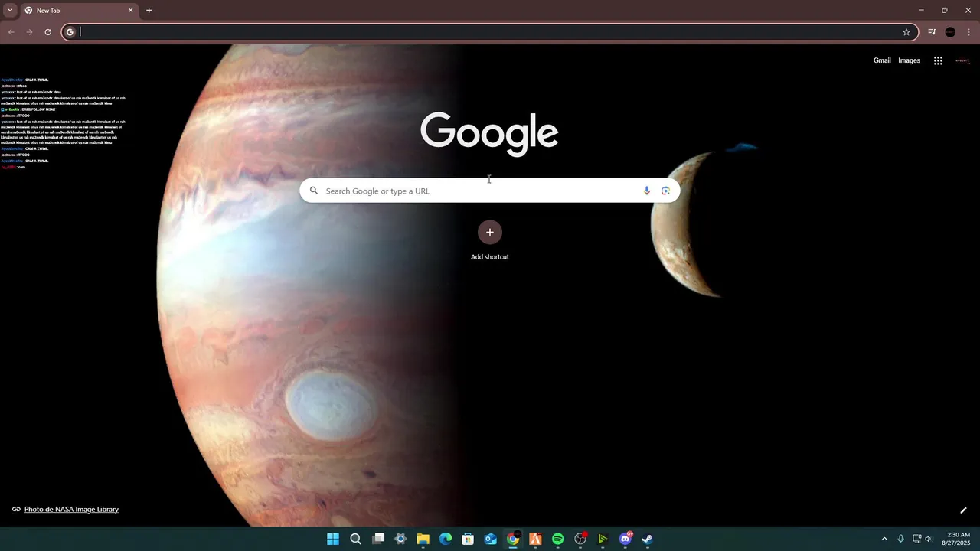Open the Windows Start menu
The width and height of the screenshot is (980, 551).
[333, 539]
